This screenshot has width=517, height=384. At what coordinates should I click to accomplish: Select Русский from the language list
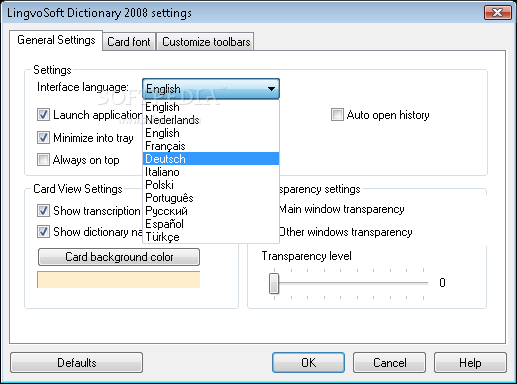click(x=211, y=211)
